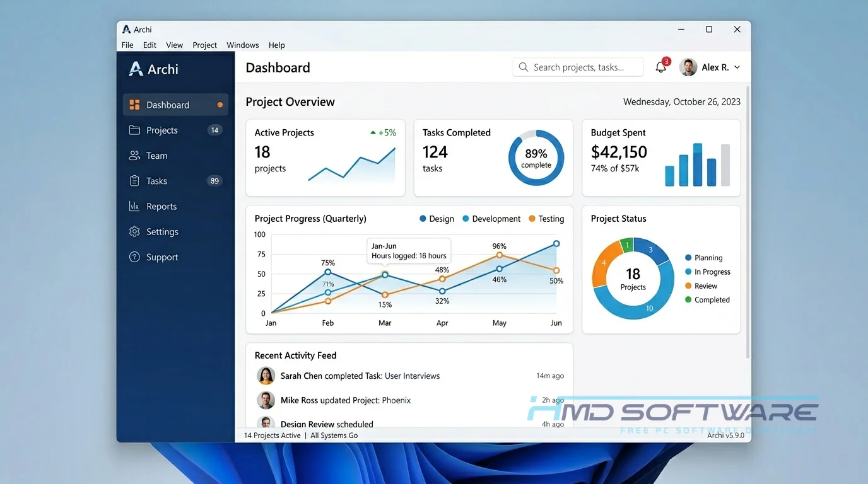Click the Design point at Jun peak

pyautogui.click(x=556, y=243)
